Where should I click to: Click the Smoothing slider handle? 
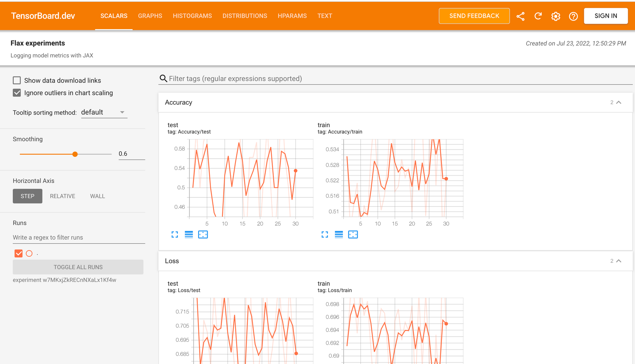coord(75,154)
